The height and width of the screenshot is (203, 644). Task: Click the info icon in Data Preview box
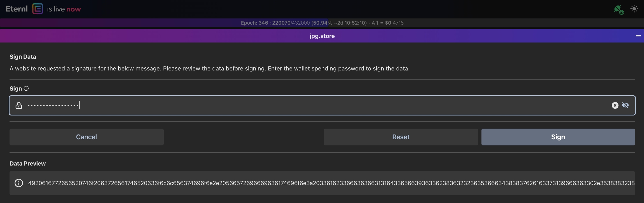19,183
